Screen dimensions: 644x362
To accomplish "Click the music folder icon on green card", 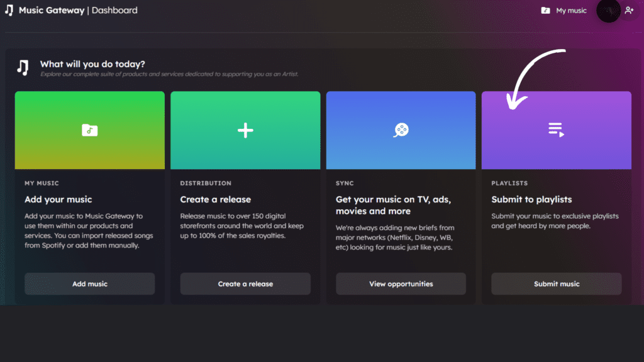I will [89, 130].
